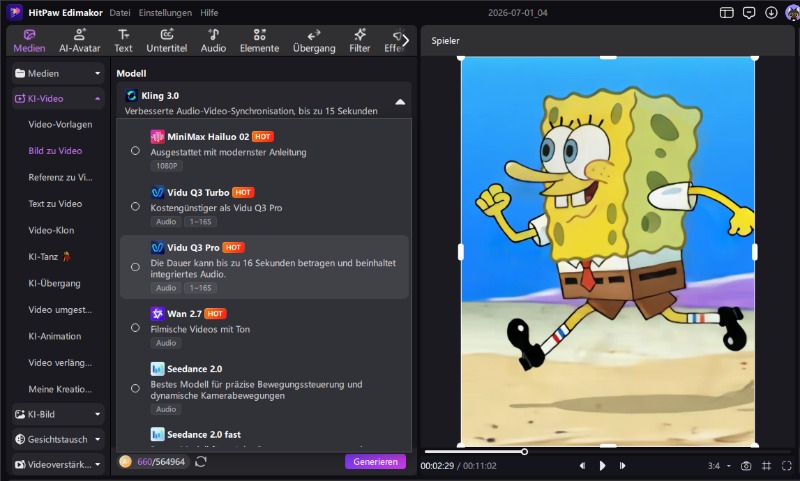
Task: Click the 1080P tag under MiniMax
Action: click(x=166, y=166)
